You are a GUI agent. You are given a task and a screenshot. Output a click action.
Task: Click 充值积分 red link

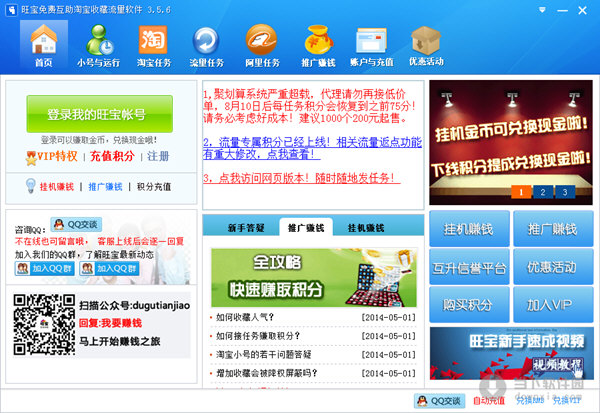pyautogui.click(x=112, y=156)
